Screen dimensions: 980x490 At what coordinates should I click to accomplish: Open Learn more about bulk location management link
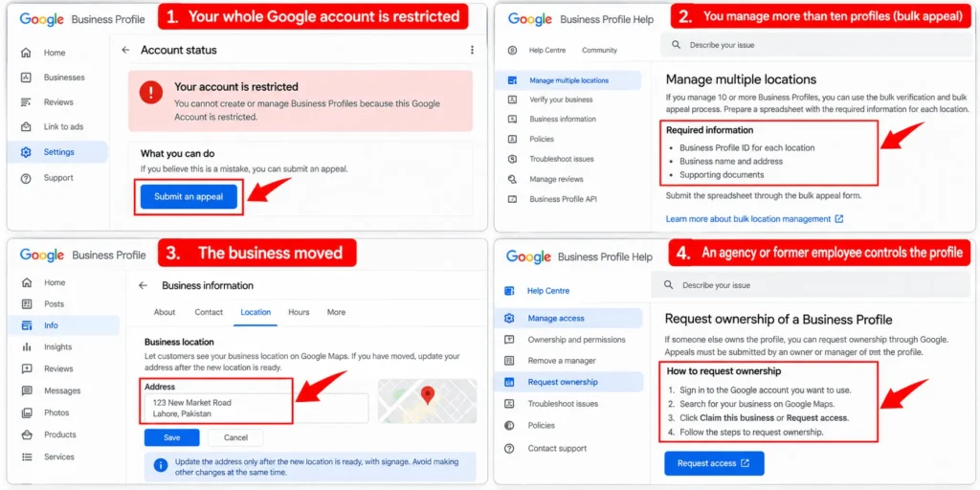point(754,219)
